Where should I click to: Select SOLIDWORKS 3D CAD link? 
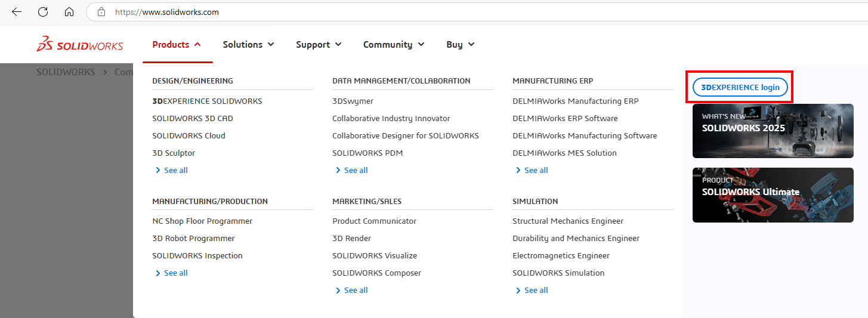[x=193, y=118]
